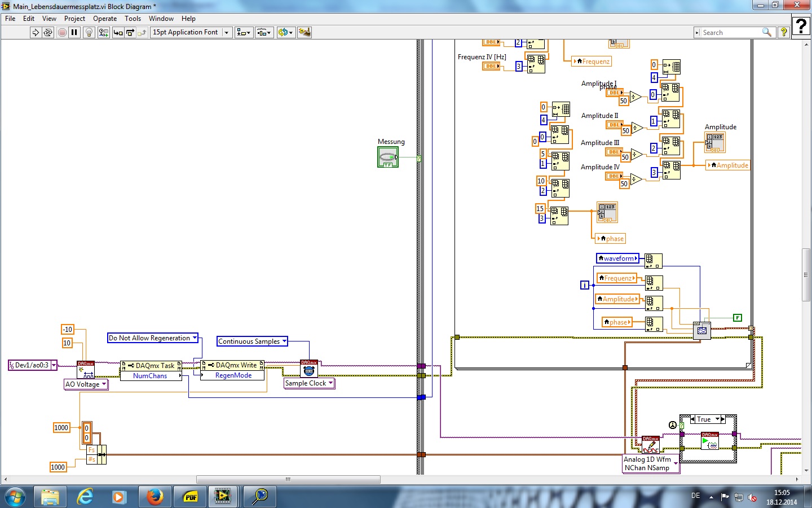The image size is (812, 508).
Task: Expand the Continuous Samples enum constant
Action: tap(284, 341)
